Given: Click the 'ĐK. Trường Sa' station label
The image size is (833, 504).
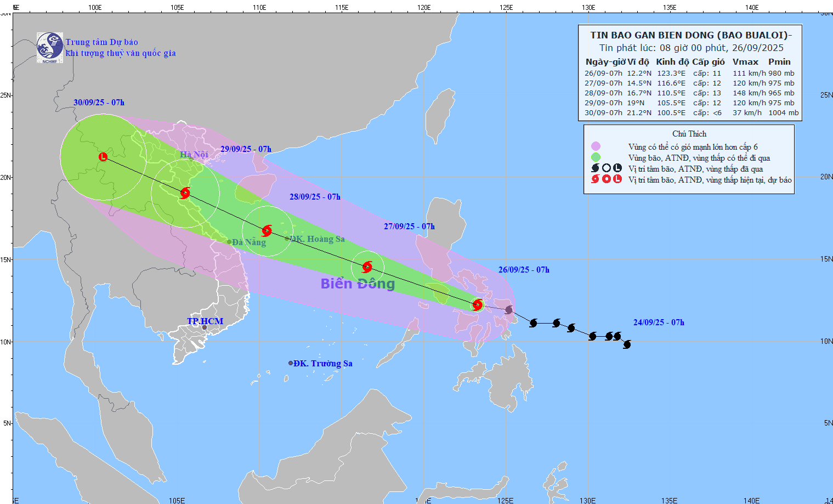Looking at the screenshot, I should click(321, 363).
